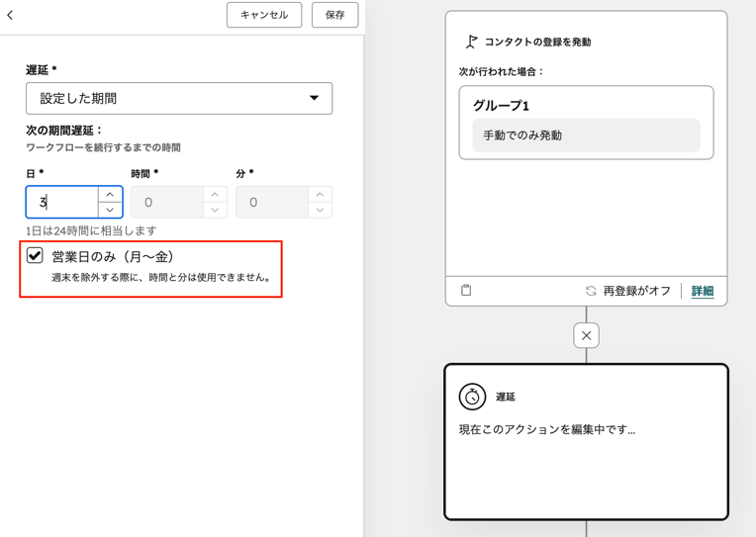Open the 設定した期間 delay dropdown

click(x=179, y=98)
